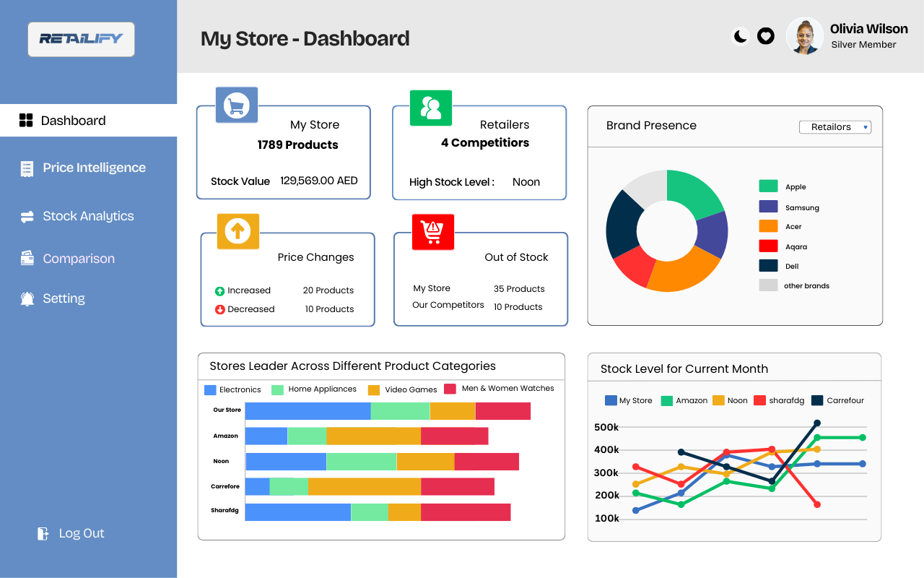Toggle the heart favorites icon
This screenshot has height=578, width=924.
tap(766, 35)
